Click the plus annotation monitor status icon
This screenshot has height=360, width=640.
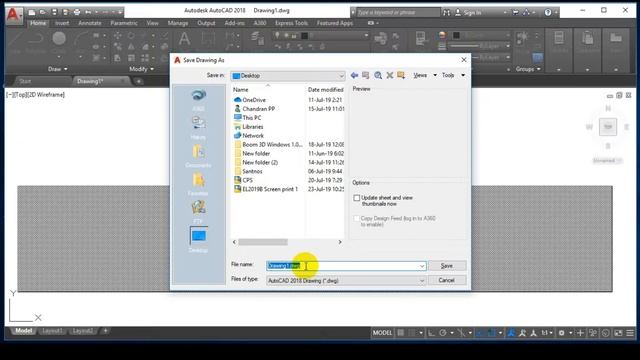point(580,333)
